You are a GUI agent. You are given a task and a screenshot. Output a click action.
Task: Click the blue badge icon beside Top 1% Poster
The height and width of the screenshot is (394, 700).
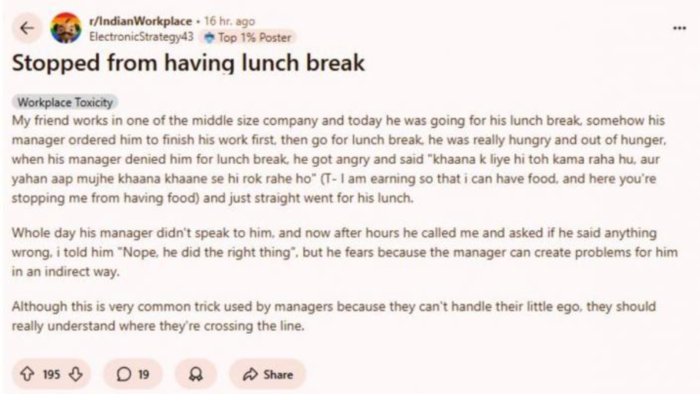pyautogui.click(x=209, y=38)
